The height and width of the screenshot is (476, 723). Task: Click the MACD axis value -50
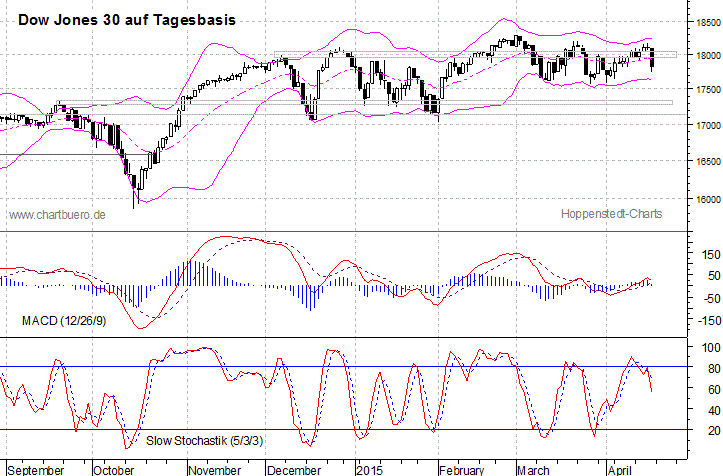point(712,298)
